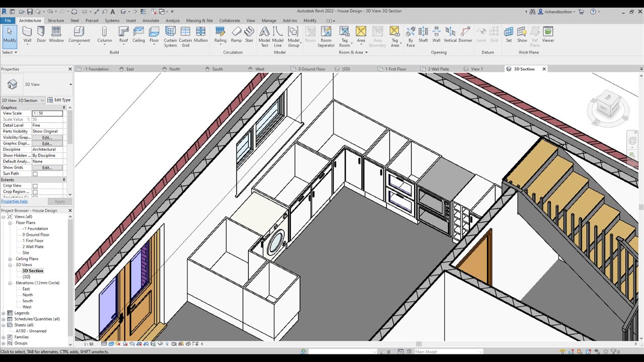This screenshot has height=362, width=644.
Task: Collapse the Floor Plans tree node
Action: [10, 223]
